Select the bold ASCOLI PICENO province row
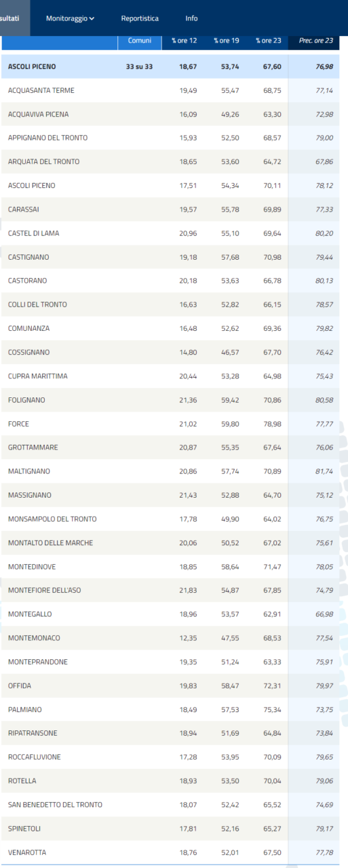The width and height of the screenshot is (348, 868). pyautogui.click(x=170, y=66)
